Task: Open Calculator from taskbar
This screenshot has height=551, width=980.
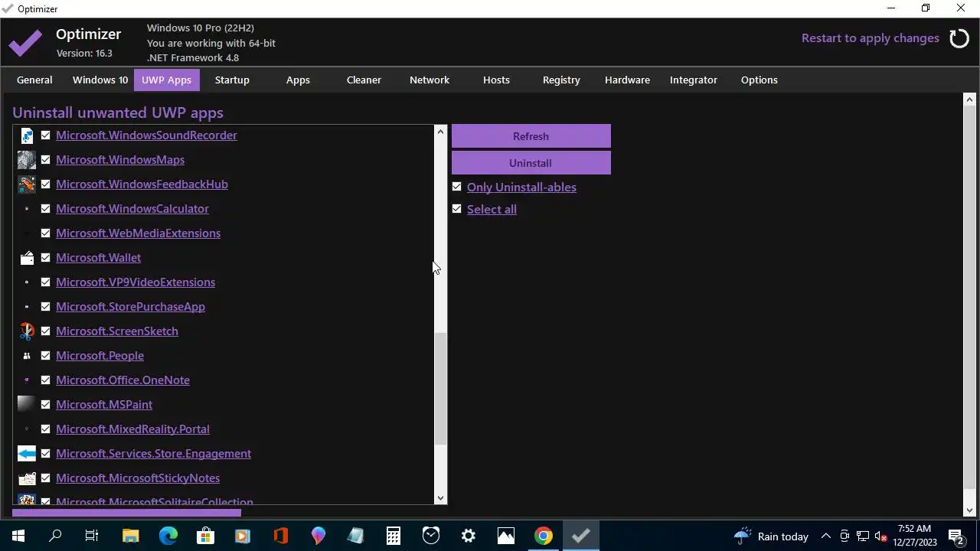Action: point(393,536)
